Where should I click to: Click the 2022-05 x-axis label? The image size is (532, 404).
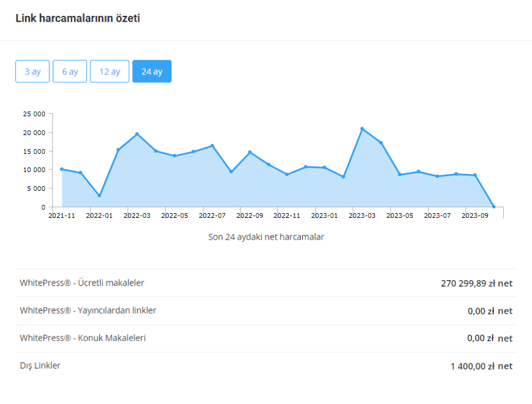pyautogui.click(x=175, y=216)
